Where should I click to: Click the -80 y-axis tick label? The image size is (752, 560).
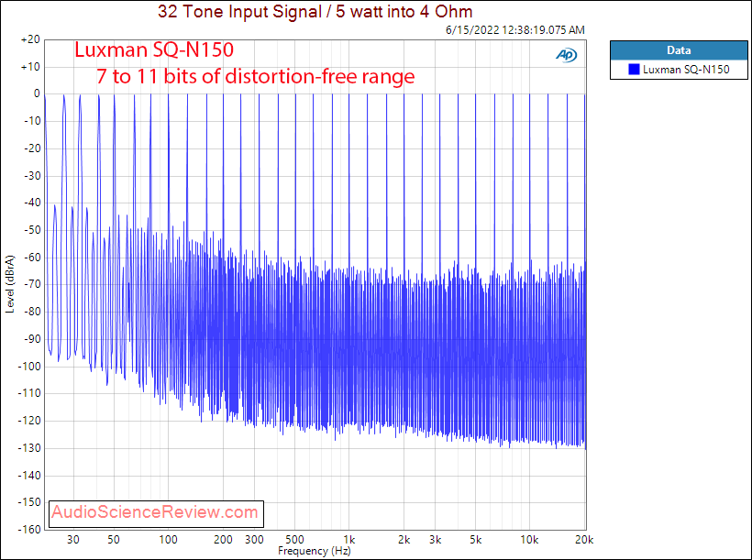coord(32,312)
